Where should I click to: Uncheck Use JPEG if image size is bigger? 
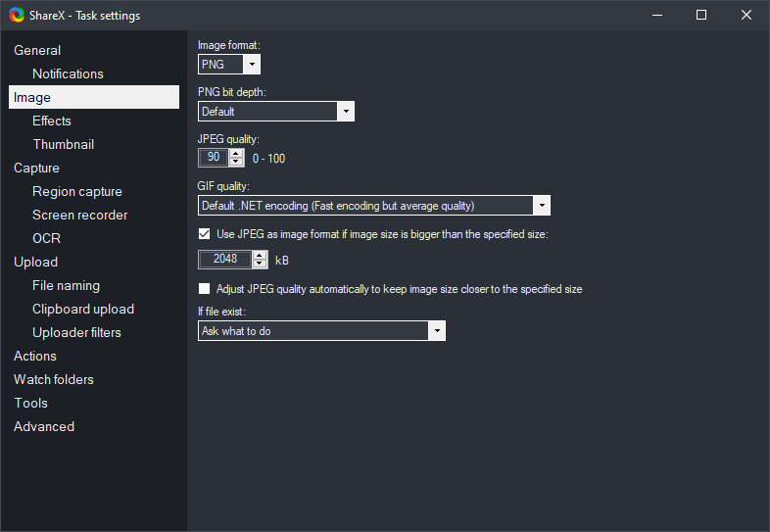[x=205, y=234]
